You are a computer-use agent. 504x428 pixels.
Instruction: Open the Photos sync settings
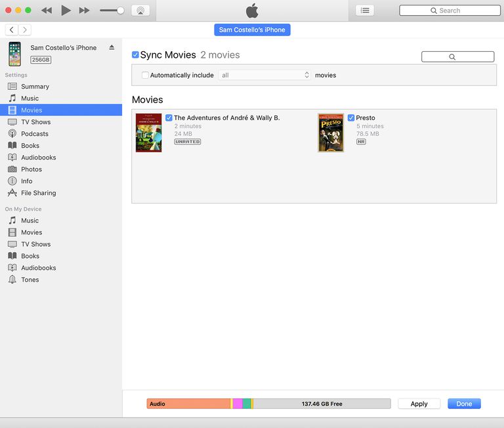tap(61, 169)
